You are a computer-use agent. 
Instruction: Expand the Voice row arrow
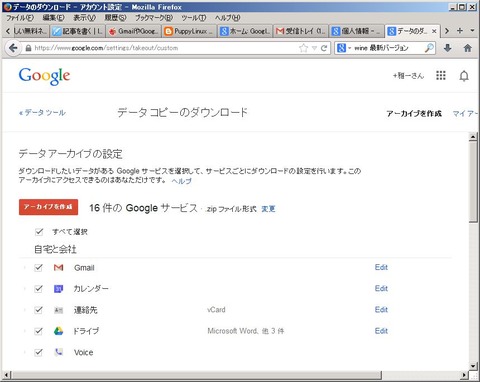pyautogui.click(x=25, y=352)
